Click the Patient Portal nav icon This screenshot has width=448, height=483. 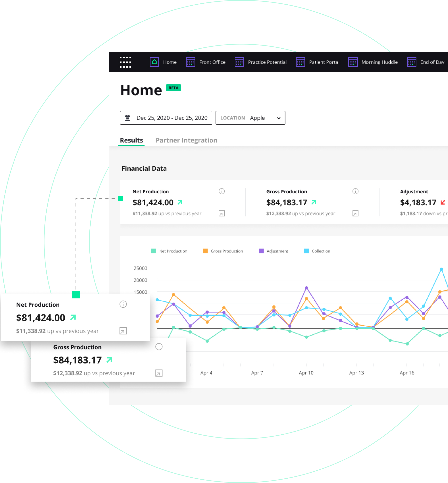point(300,62)
